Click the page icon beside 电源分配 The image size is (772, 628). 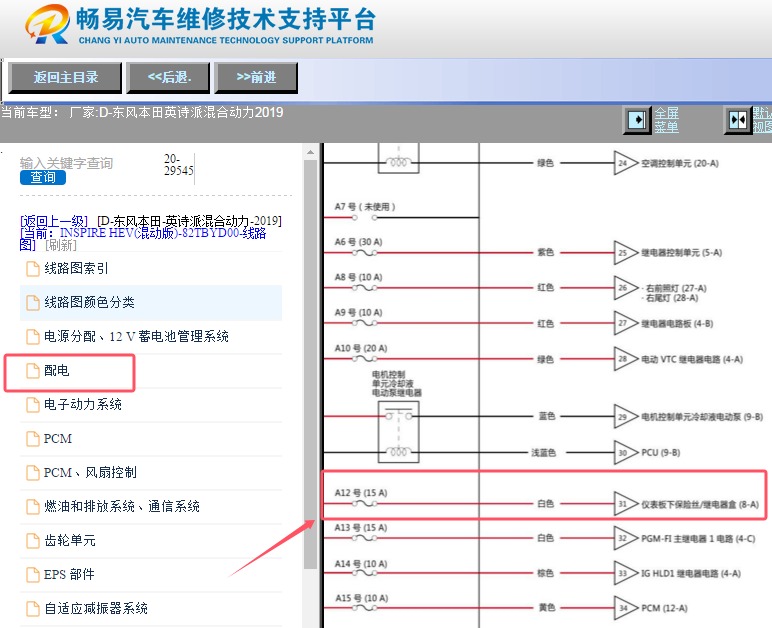tap(32, 337)
